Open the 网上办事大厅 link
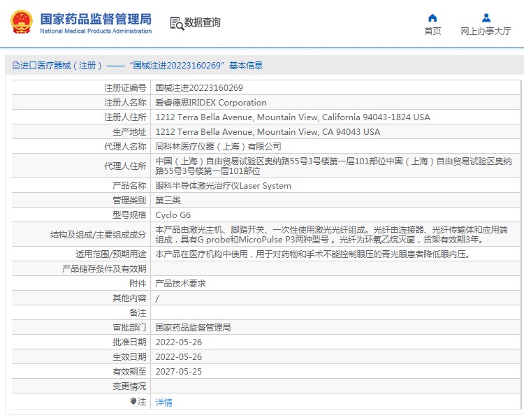This screenshot has height=420, width=524. [x=486, y=31]
